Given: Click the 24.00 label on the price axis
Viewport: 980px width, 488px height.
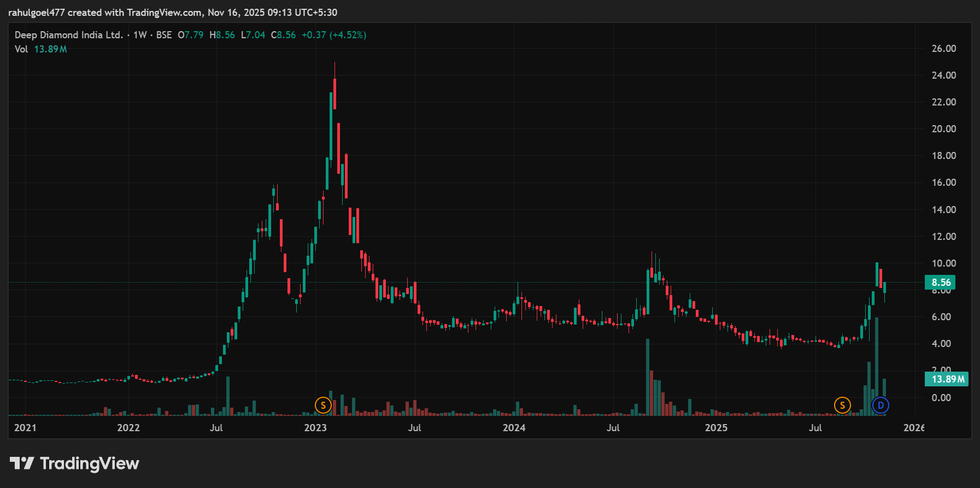Looking at the screenshot, I should pos(943,75).
